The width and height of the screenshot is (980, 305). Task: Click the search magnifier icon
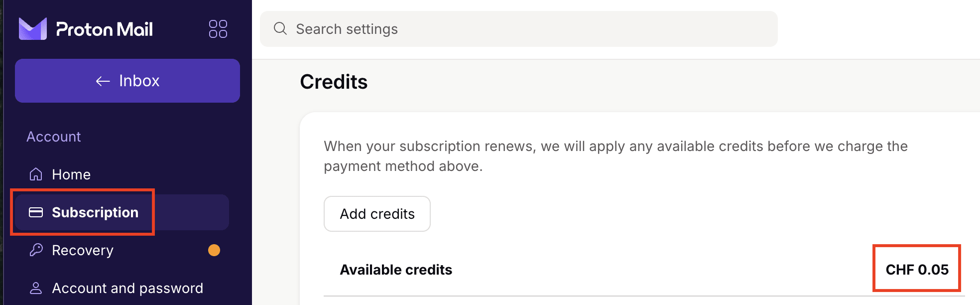[x=280, y=28]
